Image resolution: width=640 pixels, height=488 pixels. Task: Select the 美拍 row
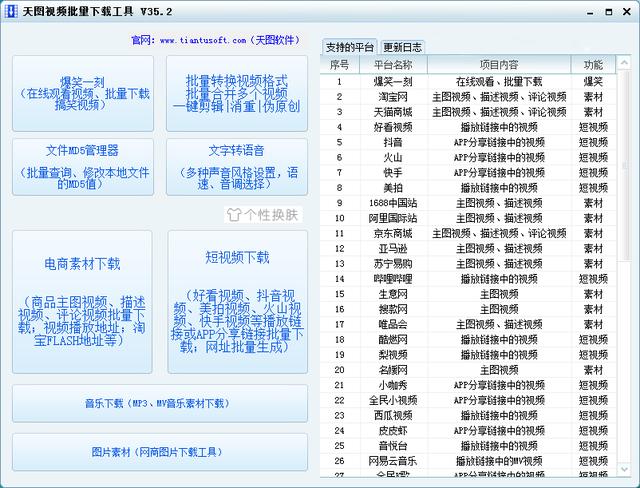click(468, 188)
